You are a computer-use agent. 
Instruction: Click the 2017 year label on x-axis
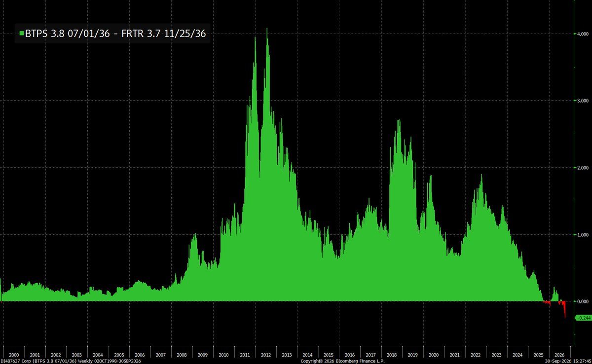(370, 355)
